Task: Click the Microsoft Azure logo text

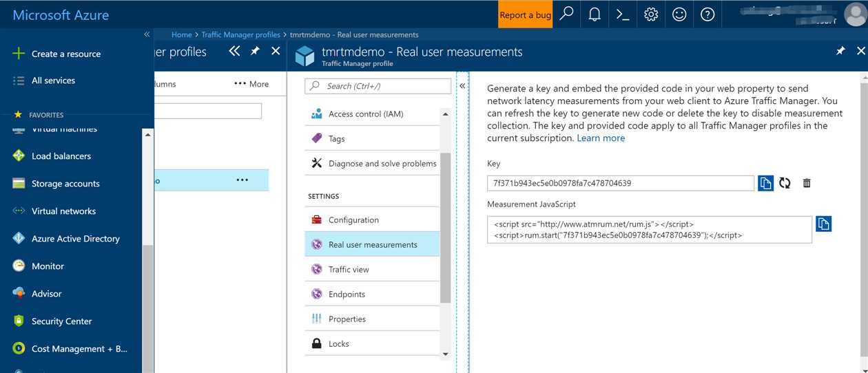Action: (x=61, y=14)
